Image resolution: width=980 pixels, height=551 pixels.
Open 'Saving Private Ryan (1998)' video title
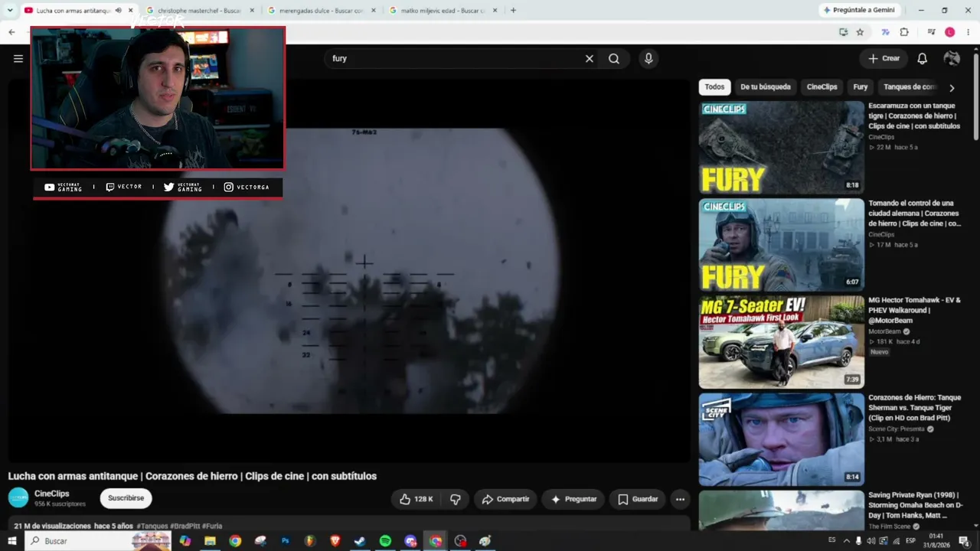click(916, 505)
